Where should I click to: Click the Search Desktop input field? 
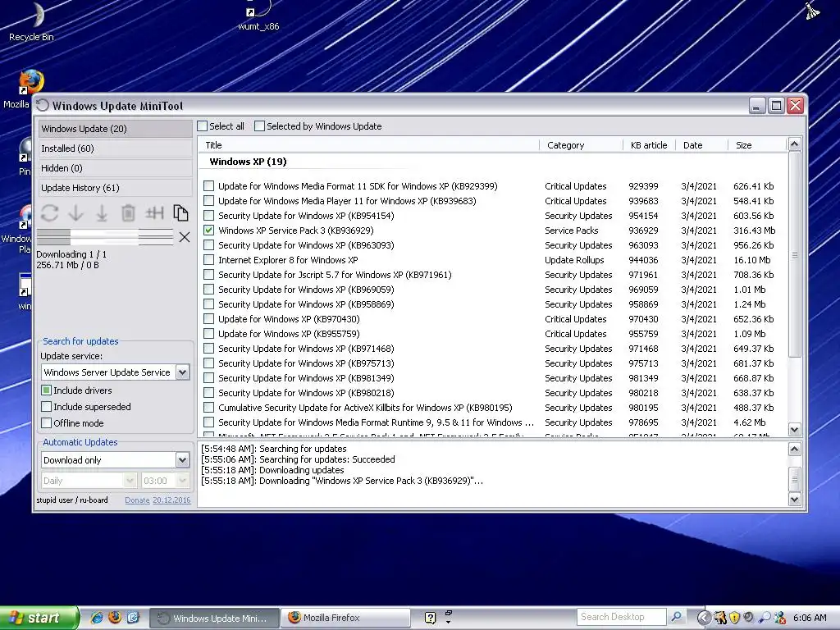click(x=622, y=617)
